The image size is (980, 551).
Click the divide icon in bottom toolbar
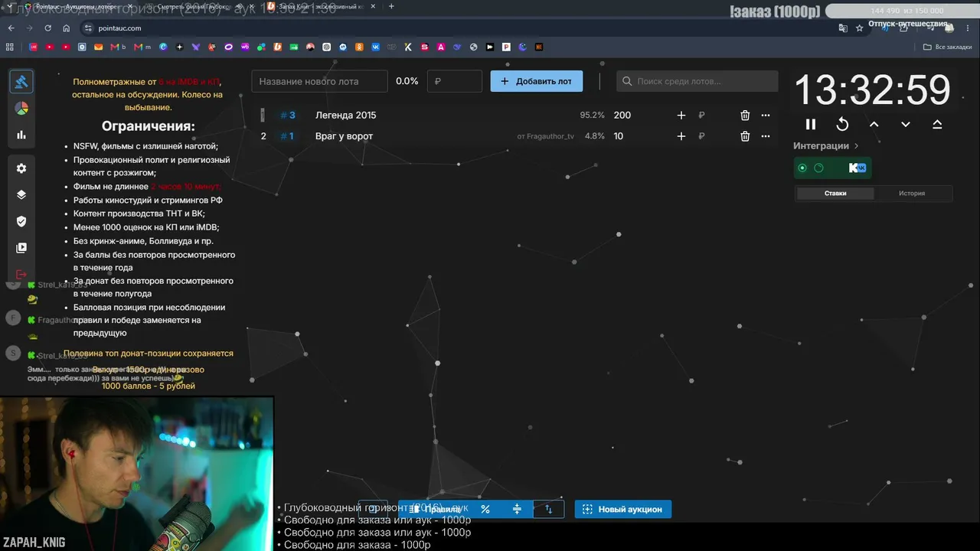tap(517, 509)
